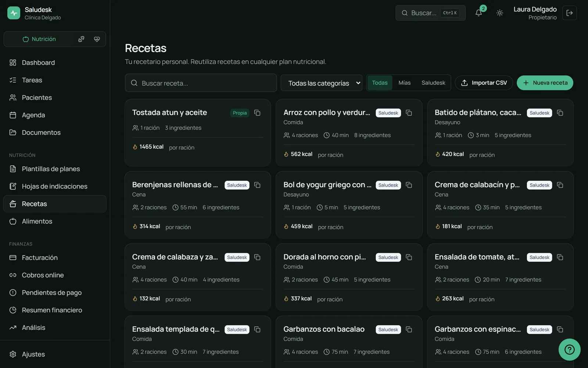Open Ensalada templada recipe card title
Image resolution: width=588 pixels, height=368 pixels.
(x=176, y=329)
